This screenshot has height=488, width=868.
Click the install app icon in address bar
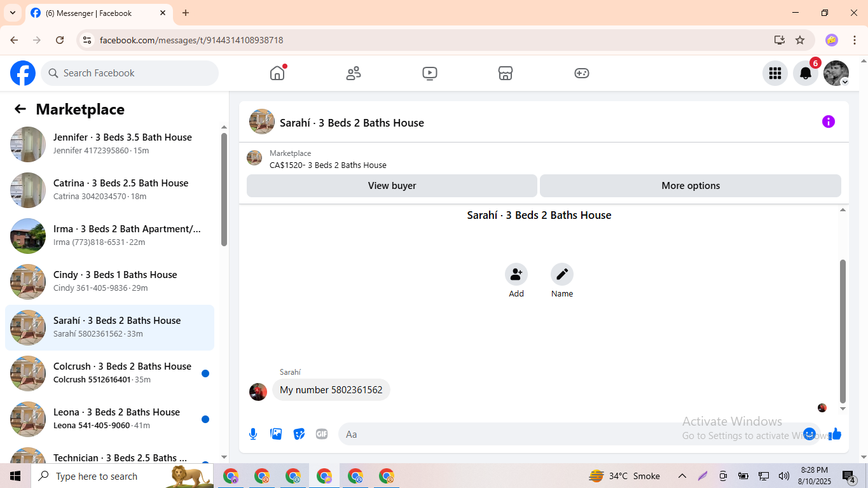tap(780, 40)
